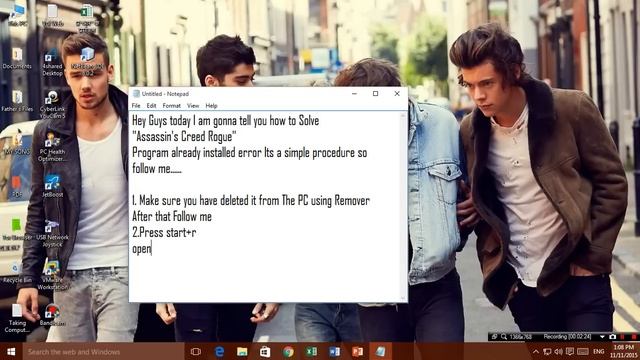Viewport: 640px width, 360px height.
Task: Click the recorder magnifier icon
Action: 504,337
